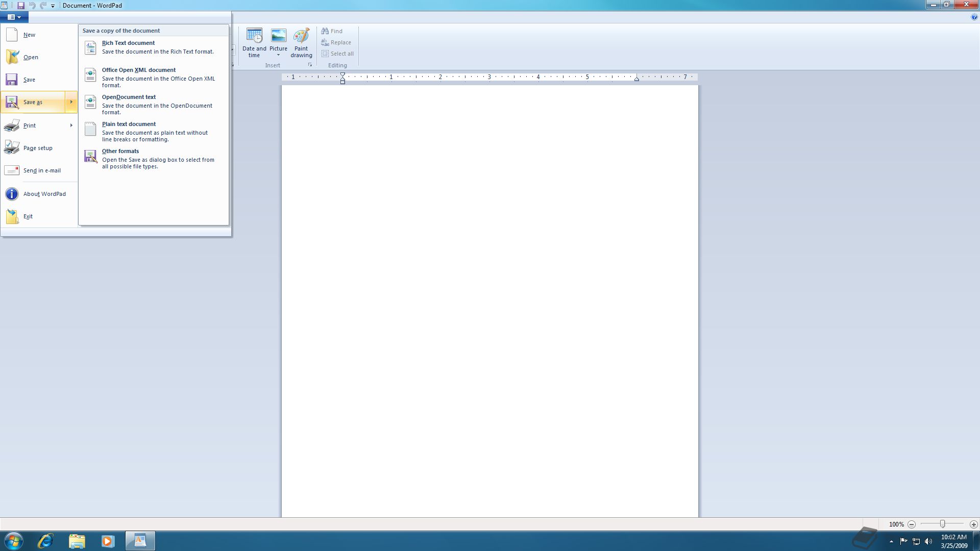
Task: Choose New from the file menu
Action: [39, 35]
